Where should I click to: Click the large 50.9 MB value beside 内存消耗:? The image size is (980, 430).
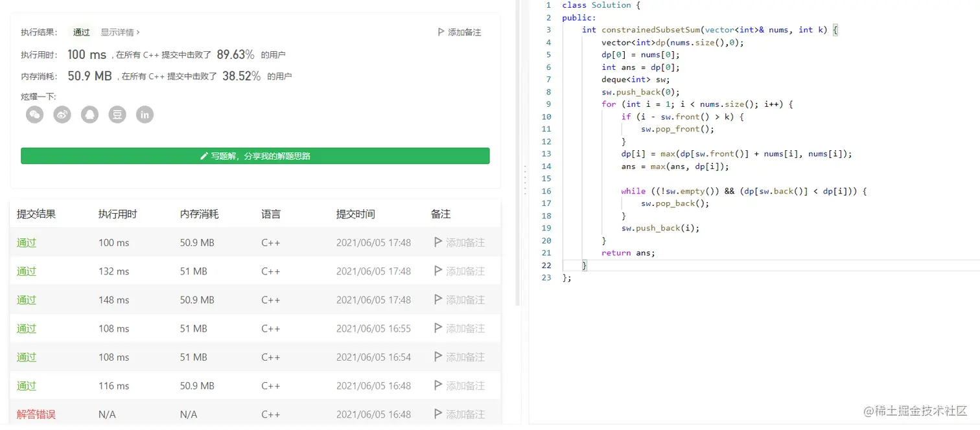pos(90,76)
